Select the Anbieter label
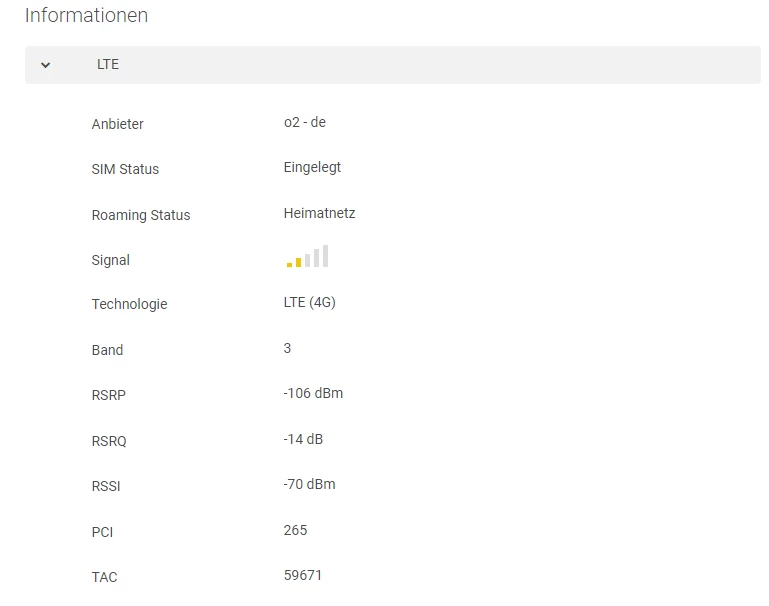This screenshot has height=606, width=769. coord(118,124)
